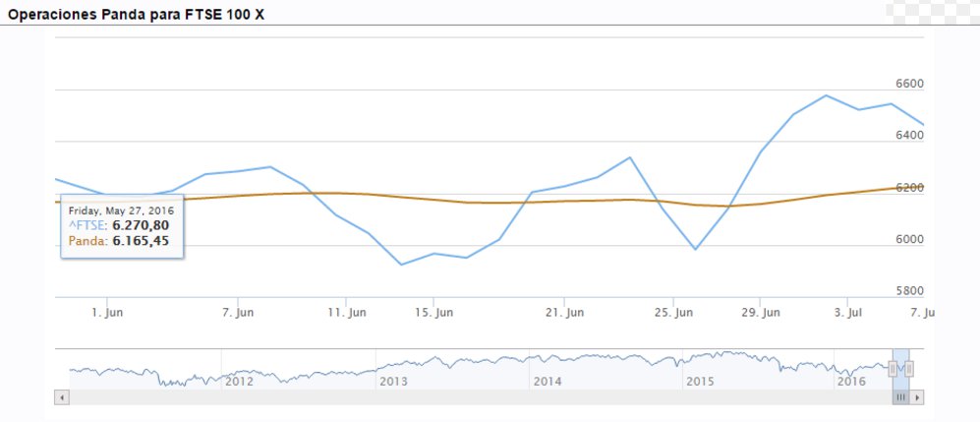Click the scrollbar thumb with three bars
980x422 pixels.
click(x=900, y=397)
